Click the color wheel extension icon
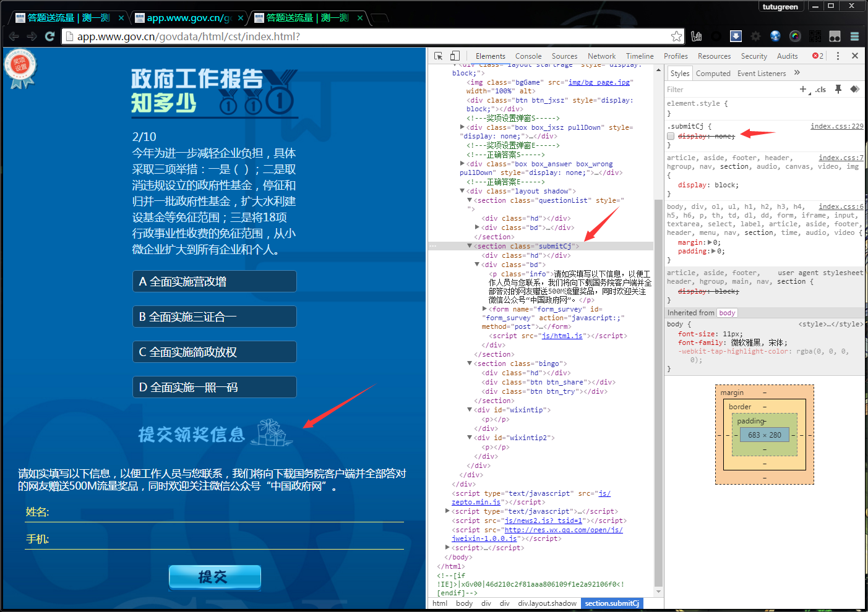 [x=795, y=36]
